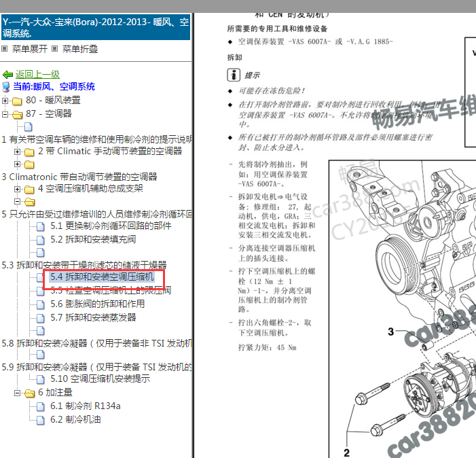The width and height of the screenshot is (476, 458).
Task: Select '5.4 拆卸和安装空调压缩机' entry
Action: [x=102, y=277]
